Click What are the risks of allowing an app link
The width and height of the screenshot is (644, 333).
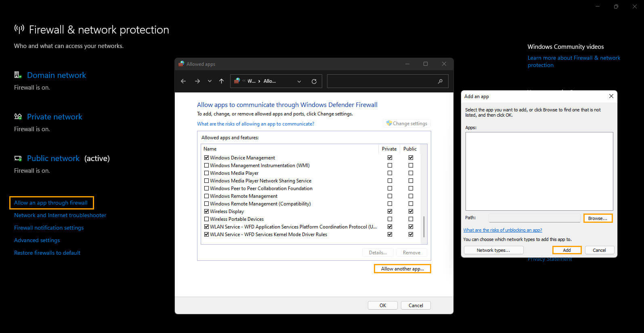pos(256,124)
